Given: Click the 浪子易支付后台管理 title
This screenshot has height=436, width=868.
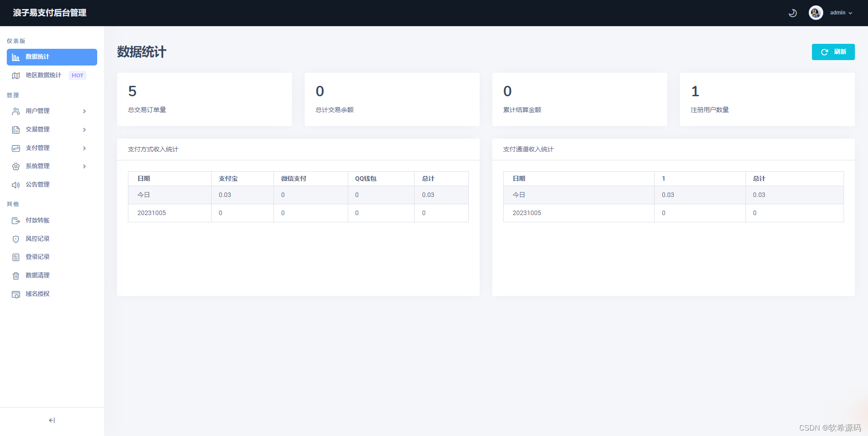Looking at the screenshot, I should point(50,13).
